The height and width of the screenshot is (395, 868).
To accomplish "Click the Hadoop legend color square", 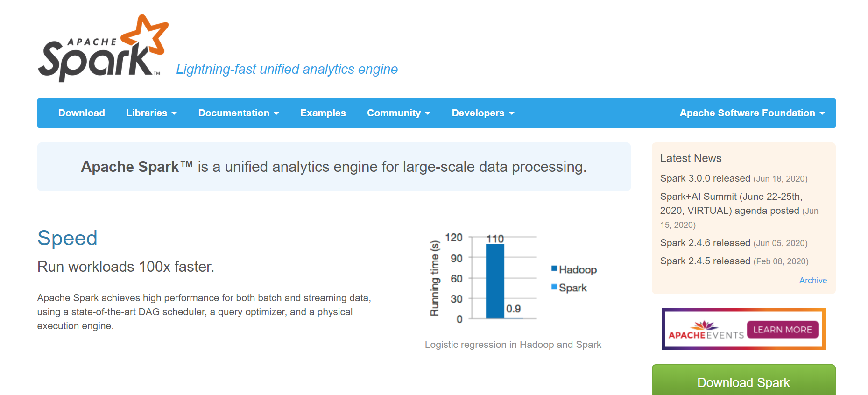I will click(554, 268).
